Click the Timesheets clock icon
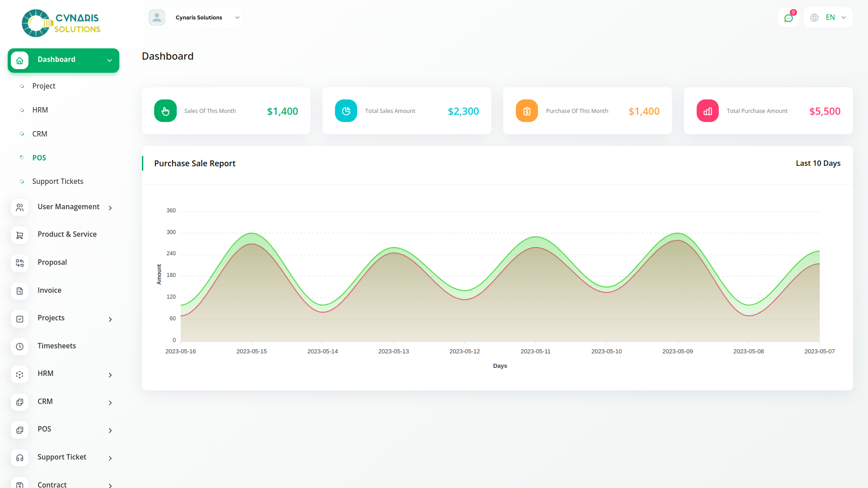The width and height of the screenshot is (868, 488). click(x=19, y=347)
